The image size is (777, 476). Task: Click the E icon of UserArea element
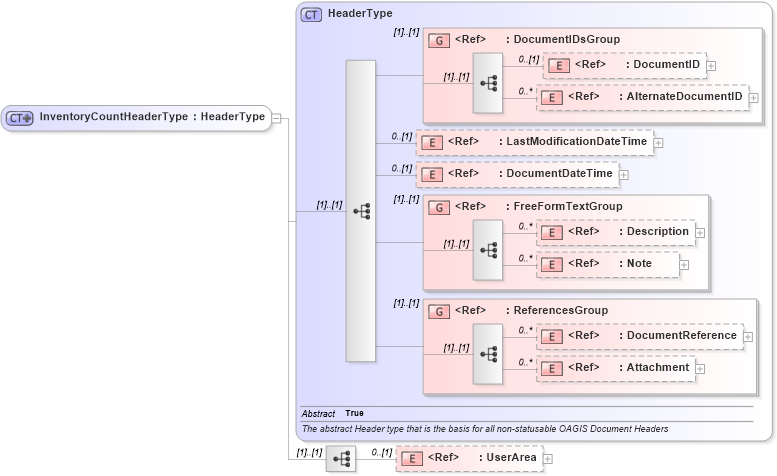412,459
